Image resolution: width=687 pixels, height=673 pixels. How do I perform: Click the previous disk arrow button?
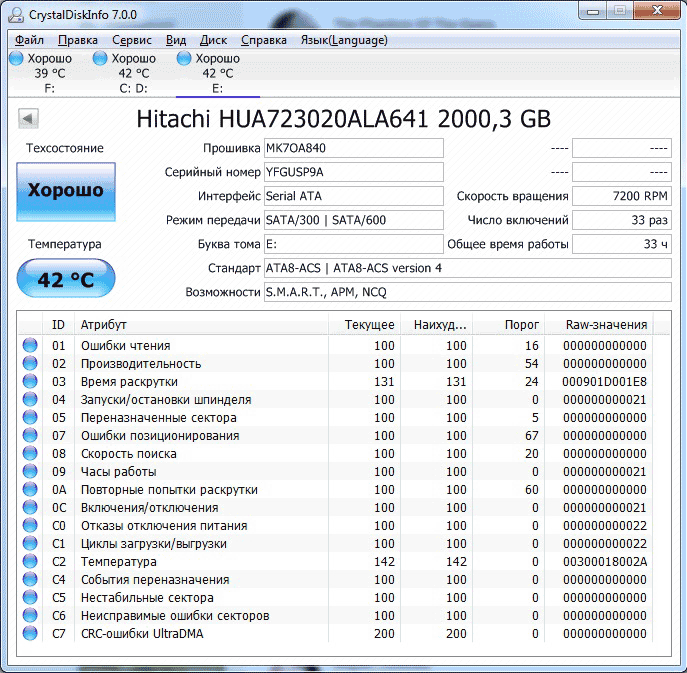coord(28,120)
